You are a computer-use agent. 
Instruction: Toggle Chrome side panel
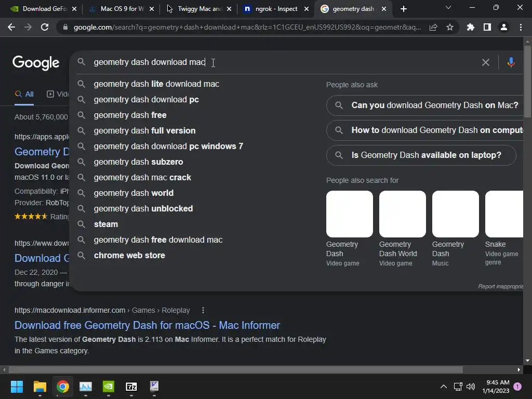tap(487, 27)
